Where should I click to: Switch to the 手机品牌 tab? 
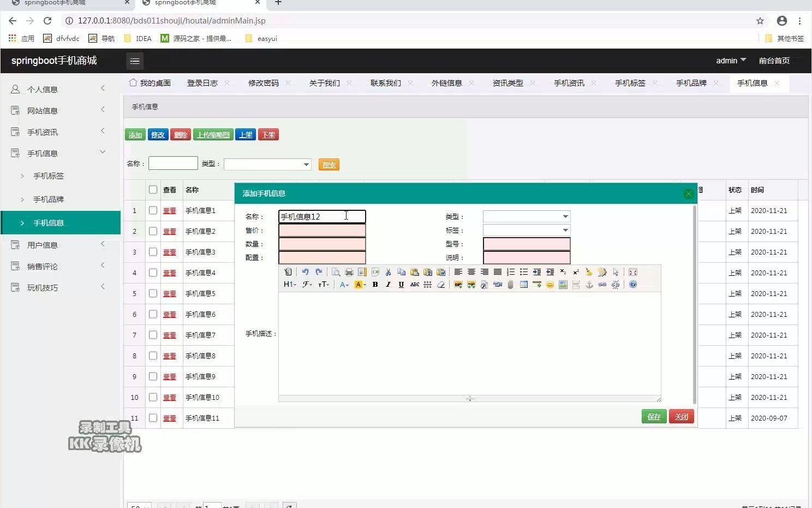tap(691, 83)
